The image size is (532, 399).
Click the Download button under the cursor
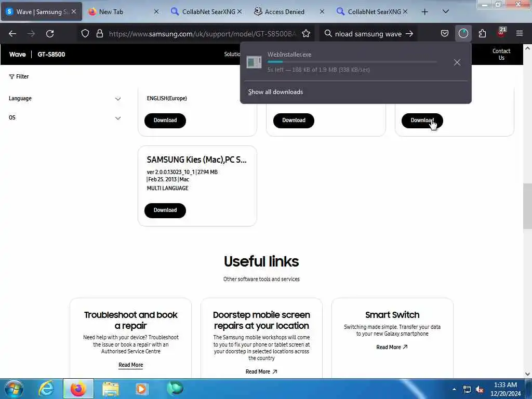click(x=422, y=121)
